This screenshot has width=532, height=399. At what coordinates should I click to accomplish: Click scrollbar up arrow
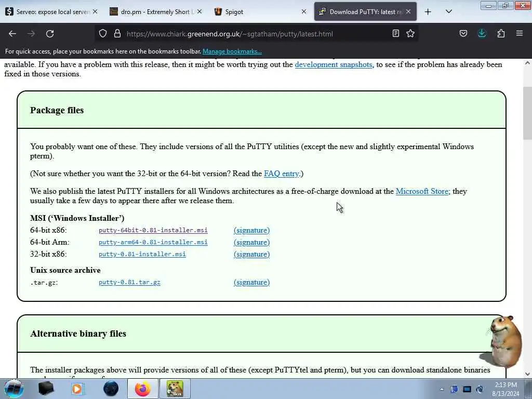coord(527,63)
